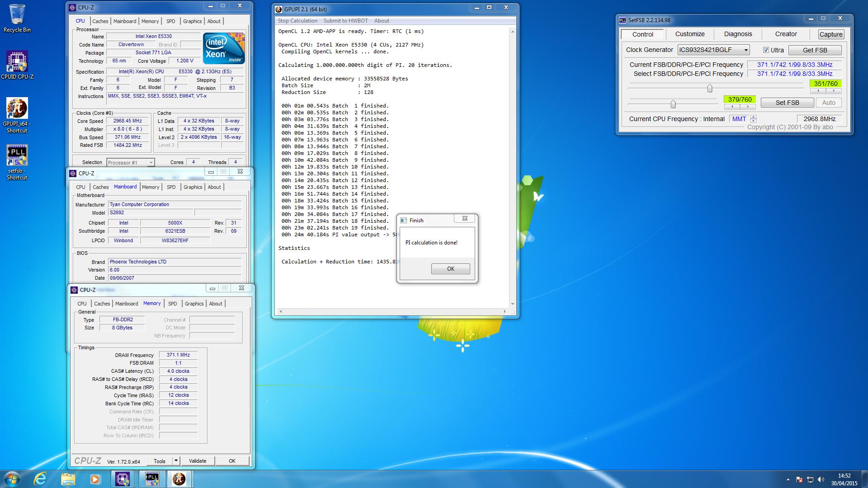868x488 pixels.
Task: Launch Internet Explorer from the taskbar
Action: click(40, 479)
